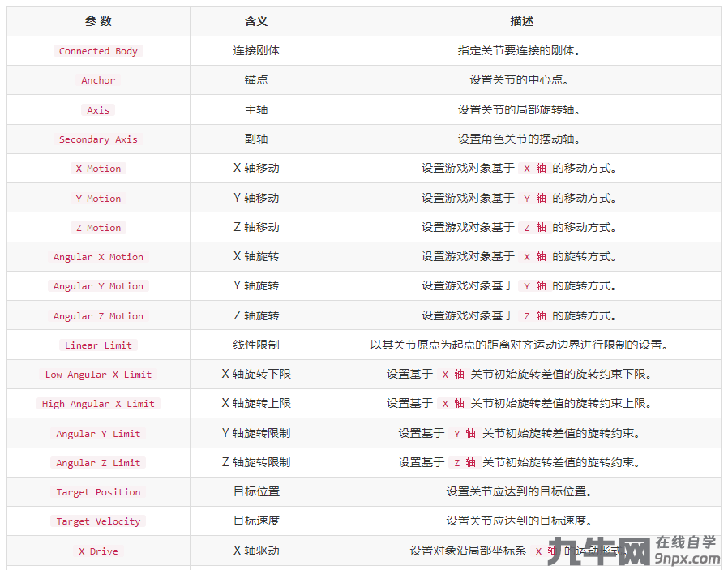Click the 'X Drive' parameter text

(x=98, y=551)
